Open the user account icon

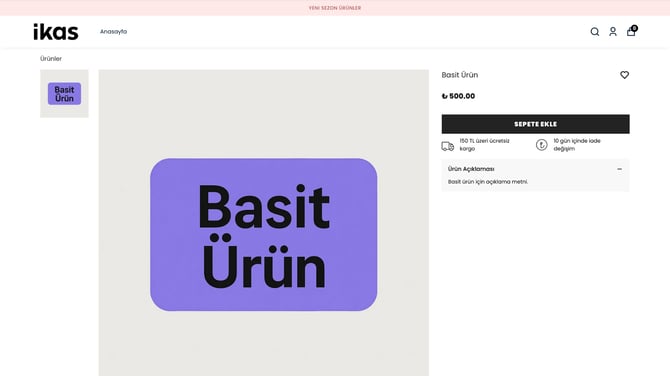tap(613, 32)
